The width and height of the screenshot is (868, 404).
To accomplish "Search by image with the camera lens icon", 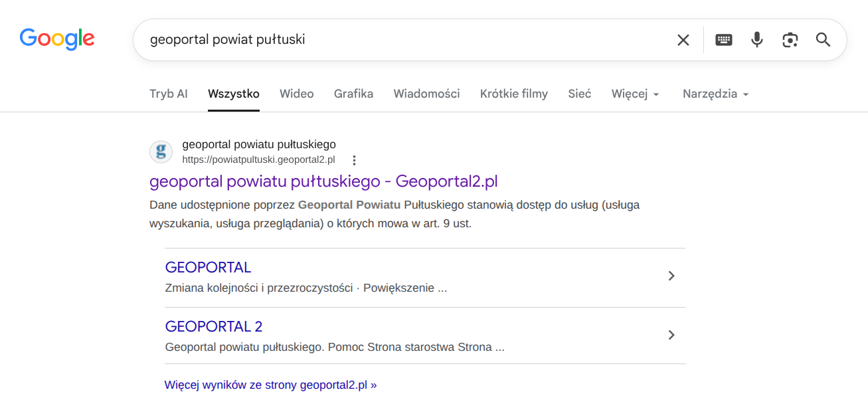I will click(x=790, y=40).
